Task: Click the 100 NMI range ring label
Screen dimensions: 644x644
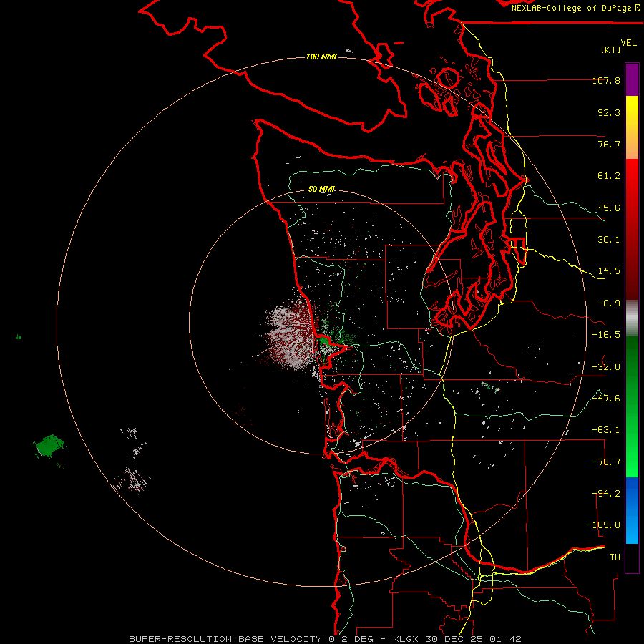Action: (x=321, y=57)
